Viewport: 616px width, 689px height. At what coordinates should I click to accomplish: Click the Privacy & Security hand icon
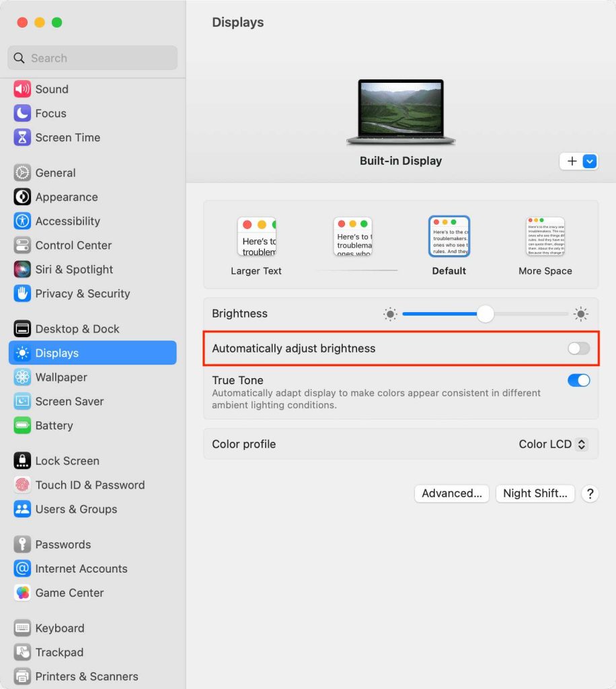[22, 293]
